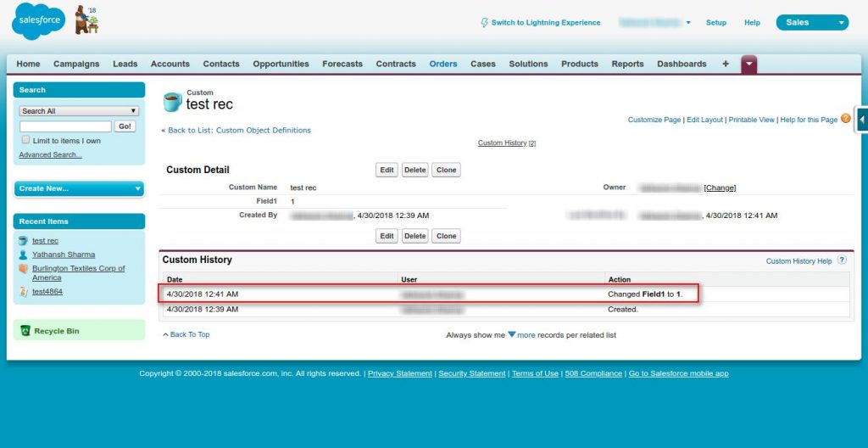Image resolution: width=868 pixels, height=448 pixels.
Task: Click the orange help icon beside Help for this Page
Action: point(845,118)
